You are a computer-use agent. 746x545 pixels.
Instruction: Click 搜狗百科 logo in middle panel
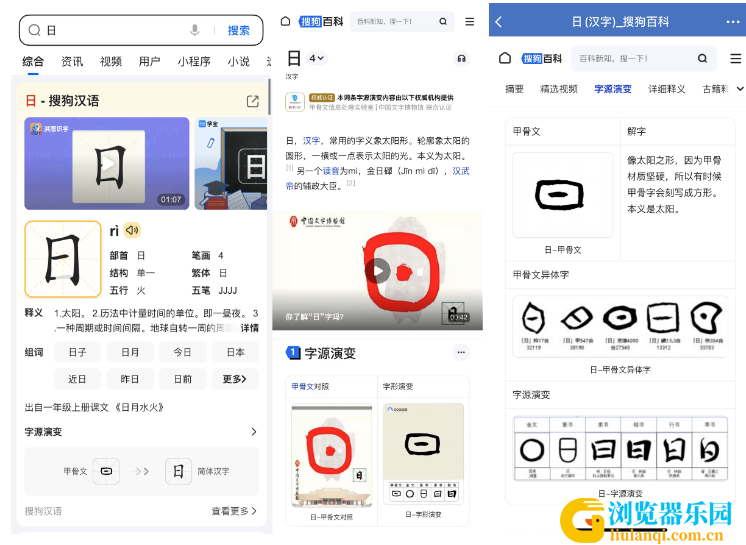[321, 21]
